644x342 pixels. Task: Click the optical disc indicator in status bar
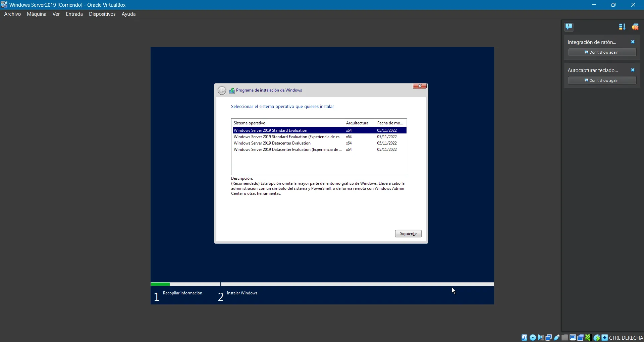tap(533, 338)
